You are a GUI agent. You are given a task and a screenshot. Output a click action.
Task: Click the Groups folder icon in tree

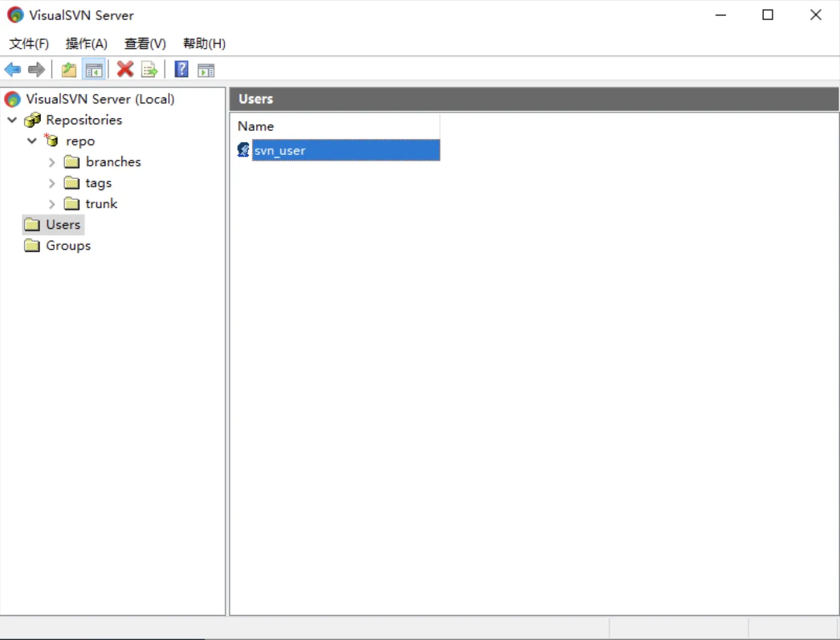tap(32, 246)
